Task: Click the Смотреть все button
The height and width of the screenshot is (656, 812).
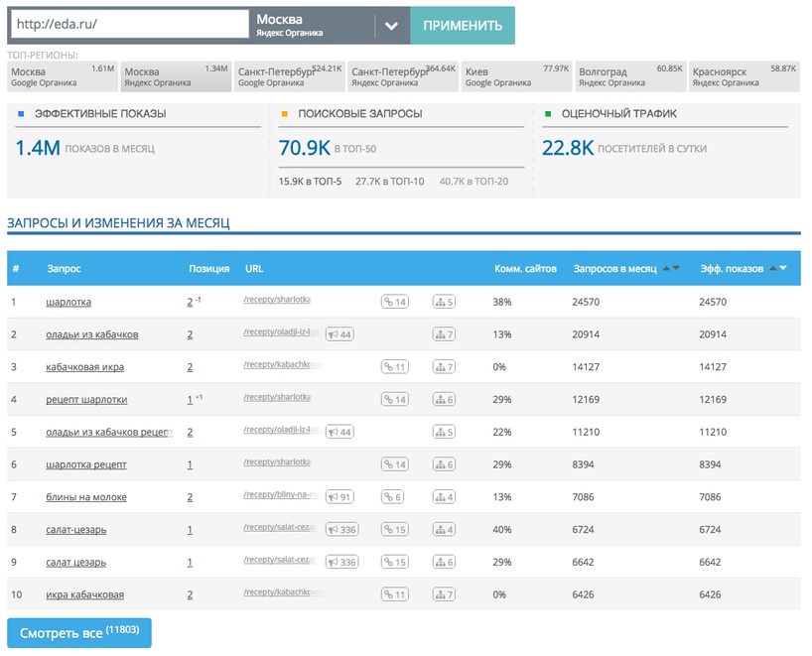Action: click(79, 632)
